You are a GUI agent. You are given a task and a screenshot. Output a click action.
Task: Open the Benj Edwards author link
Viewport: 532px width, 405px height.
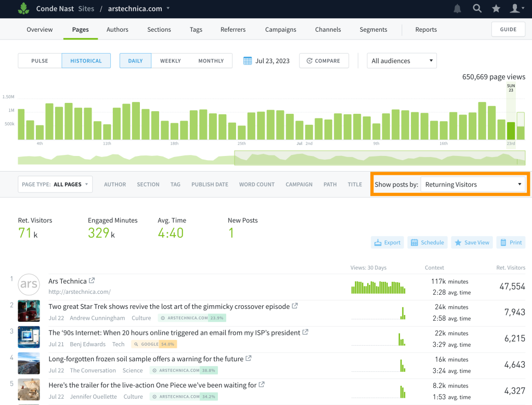(88, 344)
